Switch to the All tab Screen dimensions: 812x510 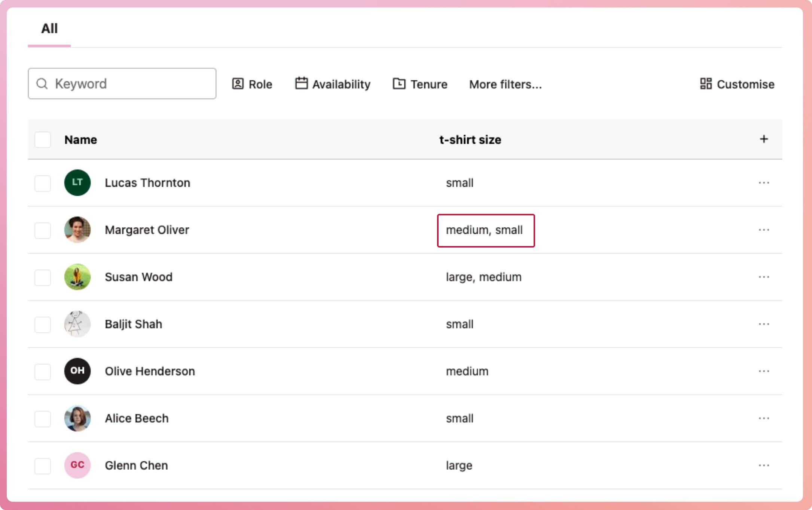pyautogui.click(x=49, y=28)
